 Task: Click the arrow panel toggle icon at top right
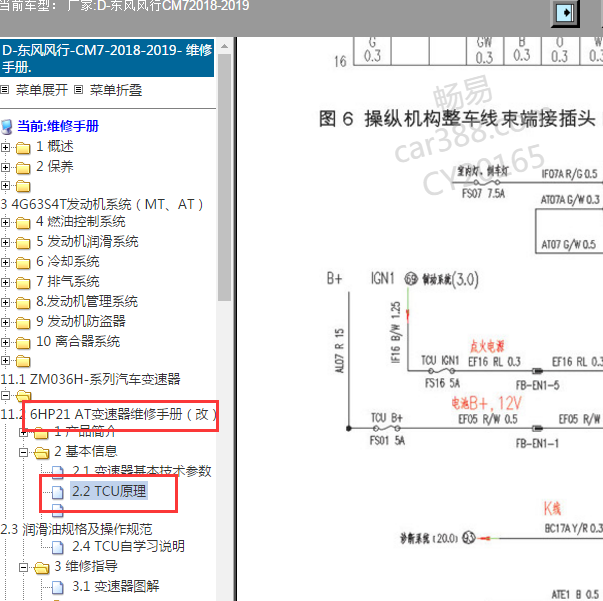coord(565,13)
